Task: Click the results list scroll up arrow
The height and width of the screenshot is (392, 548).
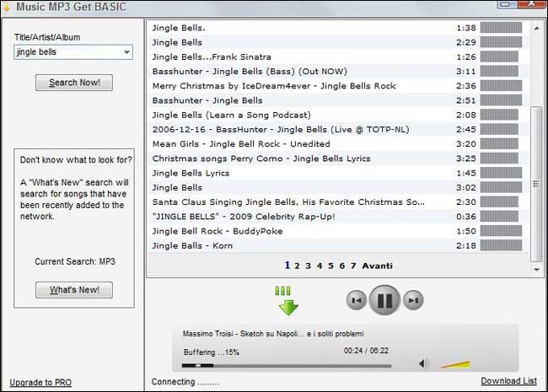Action: [536, 26]
